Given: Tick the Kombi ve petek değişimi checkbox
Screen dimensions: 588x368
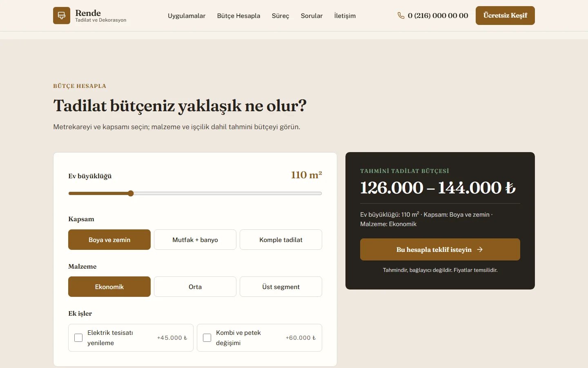Looking at the screenshot, I should click(x=207, y=338).
